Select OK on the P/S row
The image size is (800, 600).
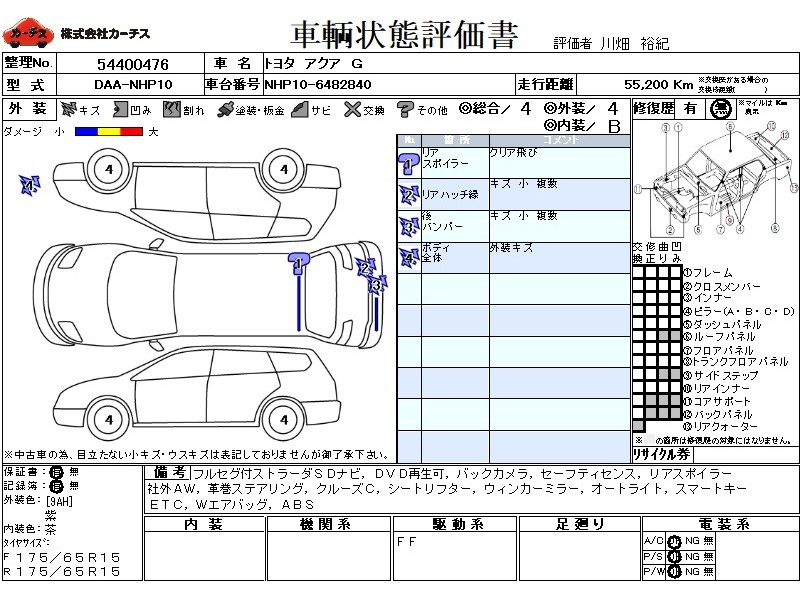coord(674,557)
